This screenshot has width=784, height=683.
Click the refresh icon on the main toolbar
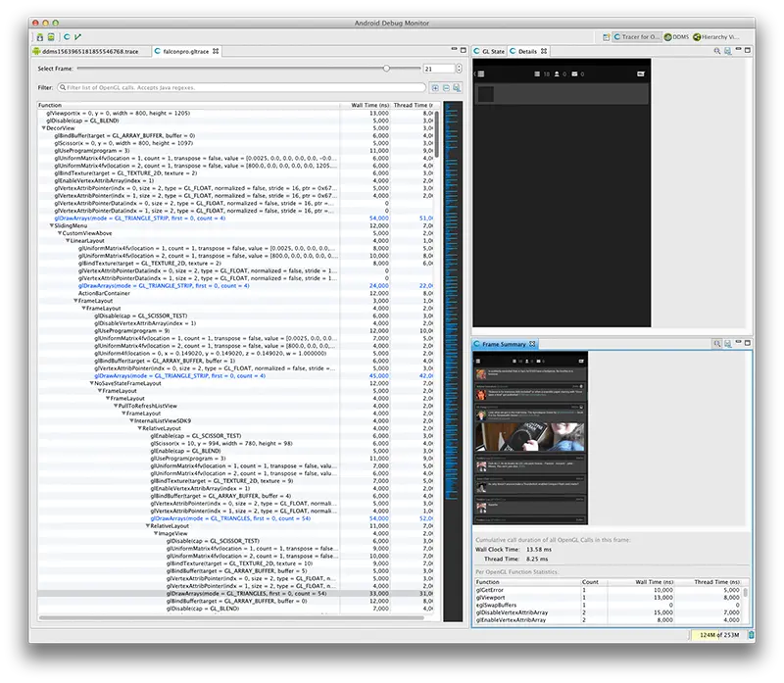pos(67,35)
